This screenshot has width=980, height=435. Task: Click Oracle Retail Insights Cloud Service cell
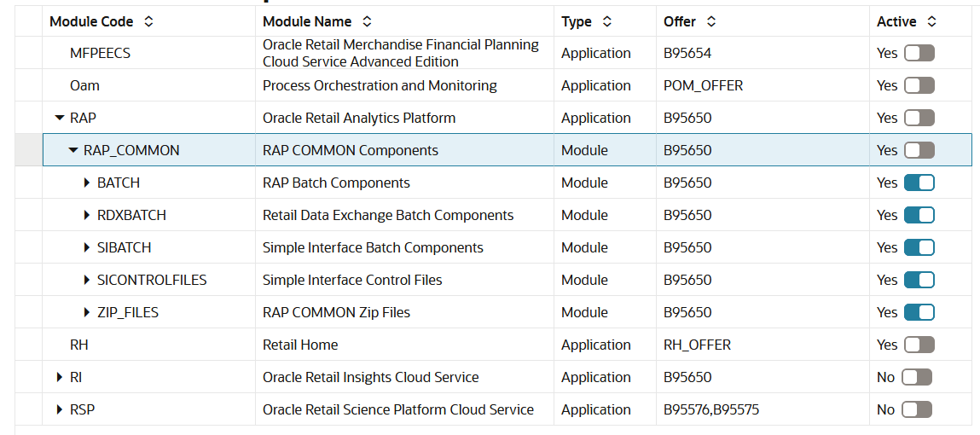[x=404, y=378]
